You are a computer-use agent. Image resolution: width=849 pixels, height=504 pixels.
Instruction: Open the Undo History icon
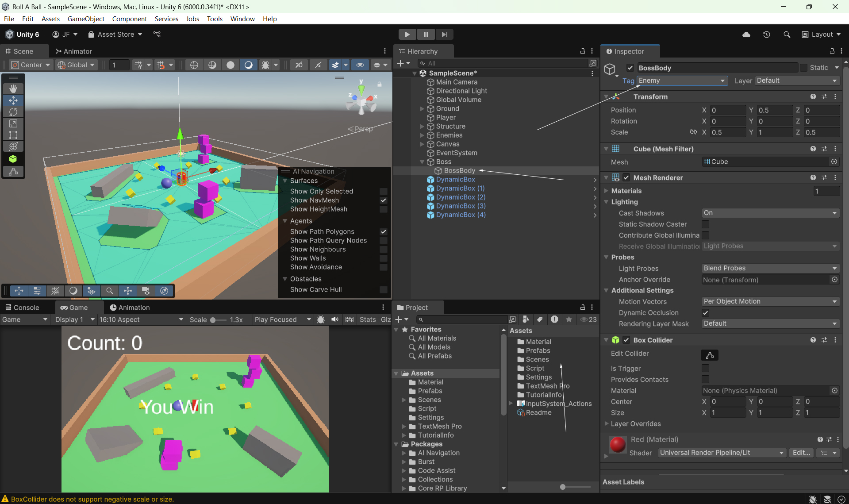click(767, 35)
